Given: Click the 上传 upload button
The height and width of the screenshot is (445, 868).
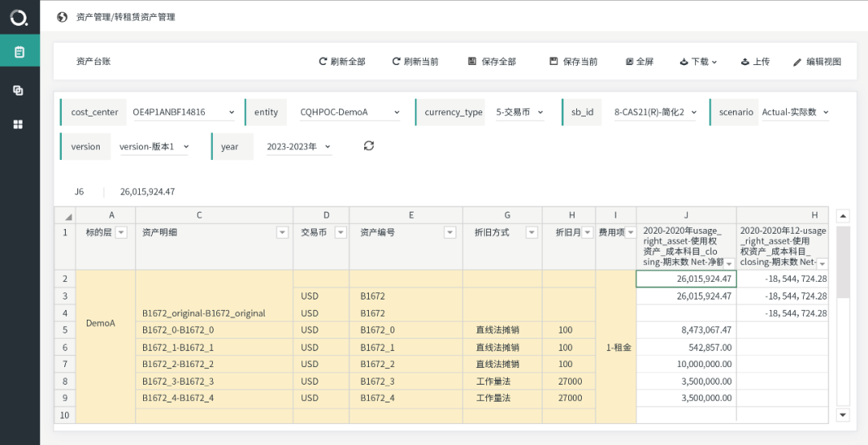Looking at the screenshot, I should [x=755, y=62].
